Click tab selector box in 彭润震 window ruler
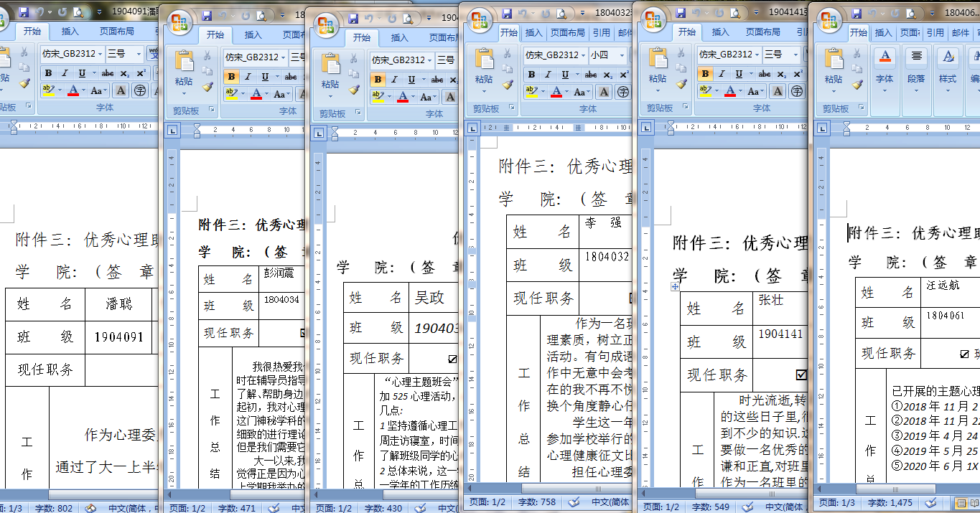Screen dimensions: 980x513 (x=172, y=131)
